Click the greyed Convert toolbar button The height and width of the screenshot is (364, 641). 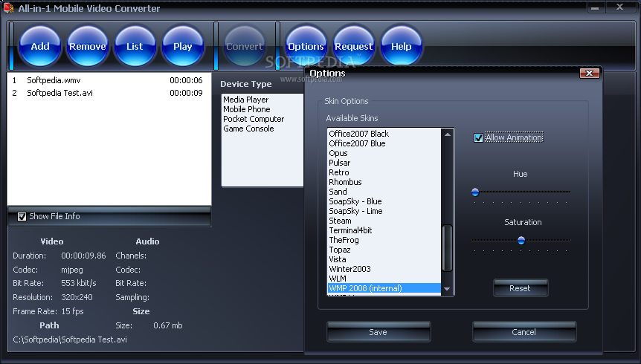tap(245, 46)
